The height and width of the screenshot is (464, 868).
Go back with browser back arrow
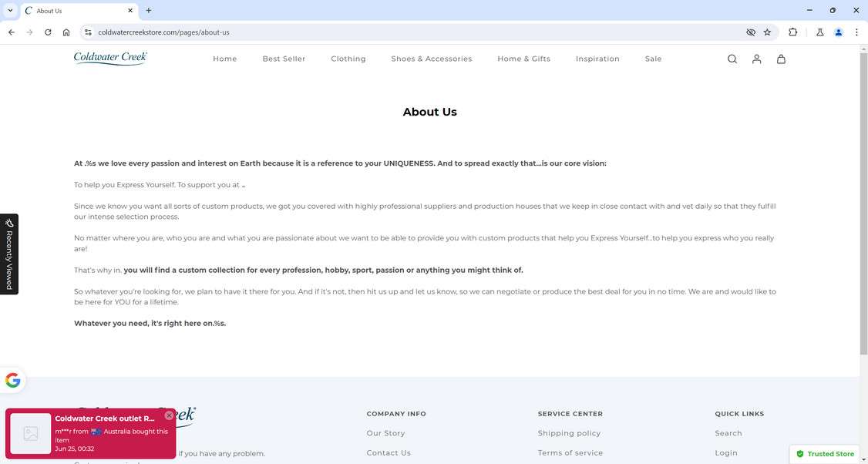point(12,32)
